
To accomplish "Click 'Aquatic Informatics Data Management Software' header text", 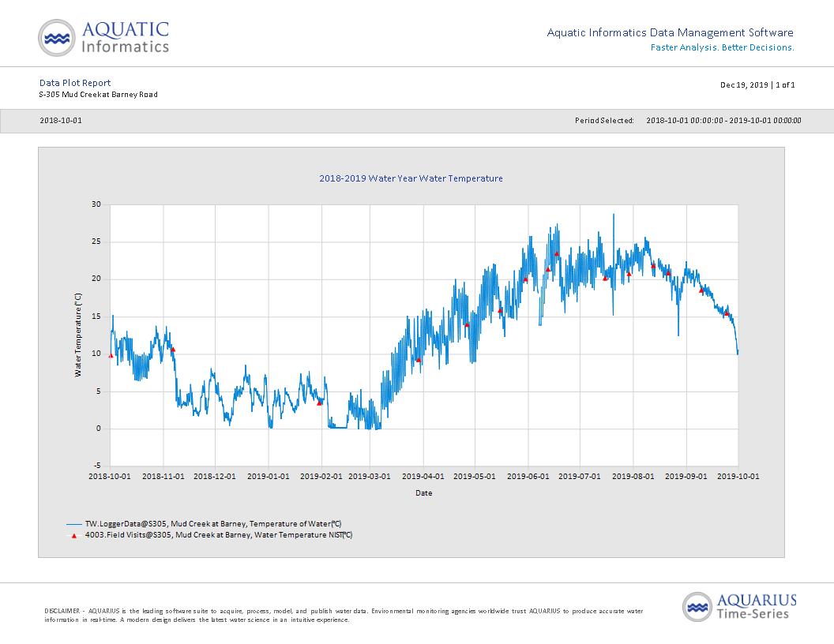I will coord(671,33).
